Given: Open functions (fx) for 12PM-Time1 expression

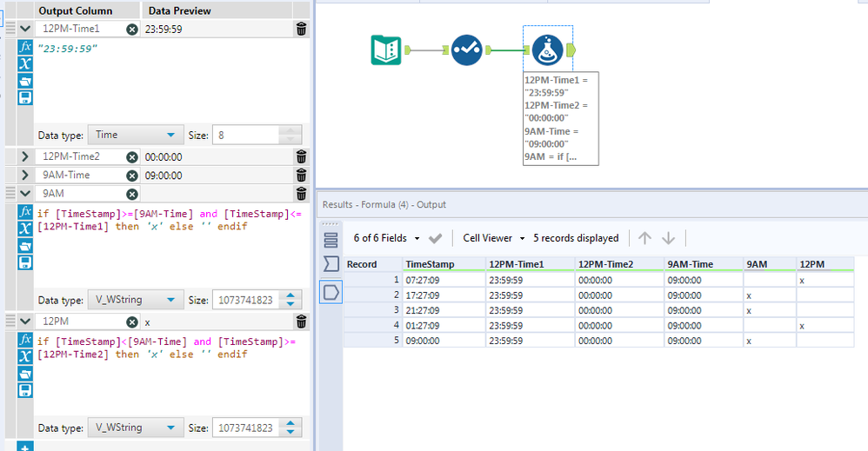Looking at the screenshot, I should [25, 48].
